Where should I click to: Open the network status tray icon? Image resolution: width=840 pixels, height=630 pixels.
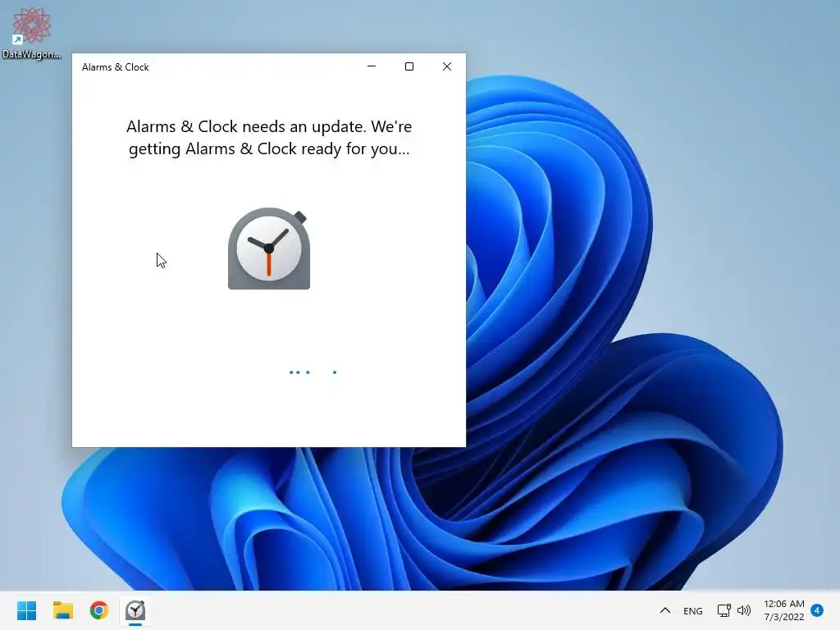pyautogui.click(x=724, y=610)
